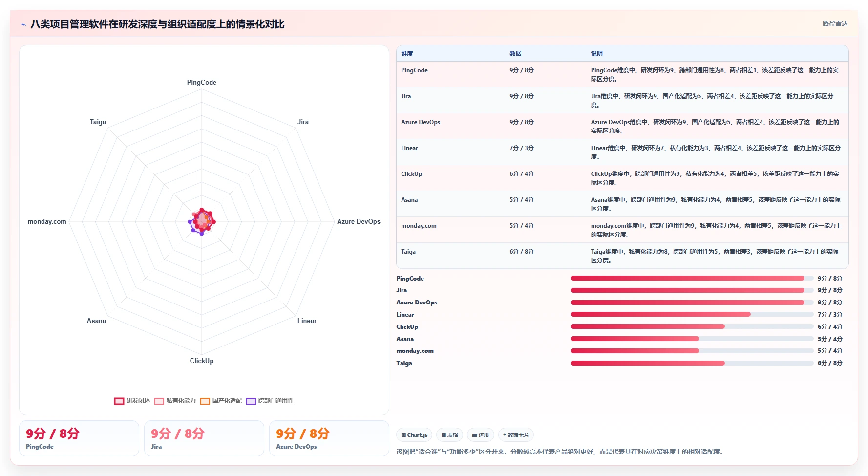868x476 pixels.
Task: Click the Chart.js tag chip
Action: [414, 435]
